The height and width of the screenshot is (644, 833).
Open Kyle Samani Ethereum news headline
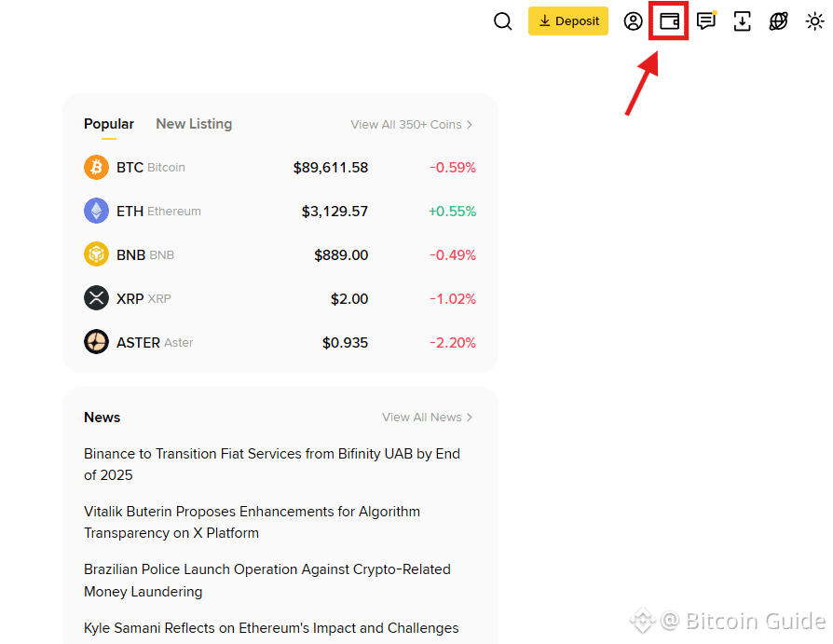[271, 628]
